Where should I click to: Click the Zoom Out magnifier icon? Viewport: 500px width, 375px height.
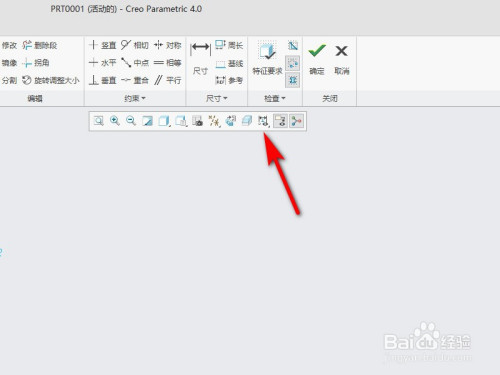[131, 121]
